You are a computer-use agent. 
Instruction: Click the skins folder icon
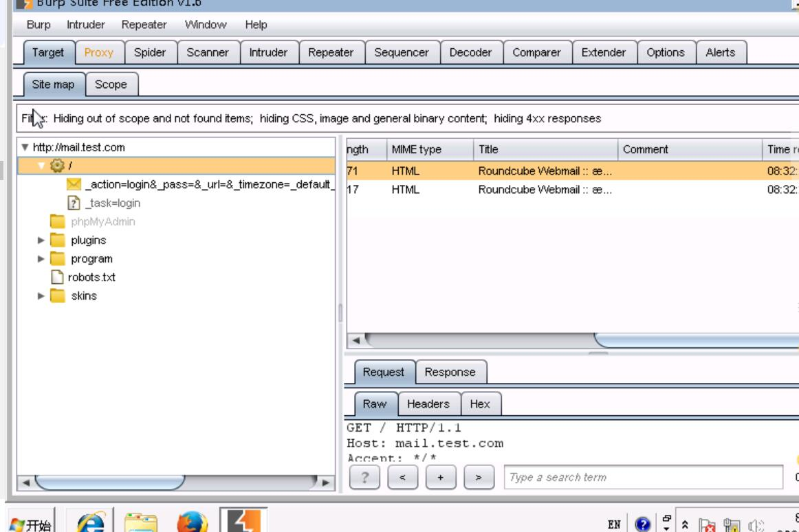click(x=58, y=296)
